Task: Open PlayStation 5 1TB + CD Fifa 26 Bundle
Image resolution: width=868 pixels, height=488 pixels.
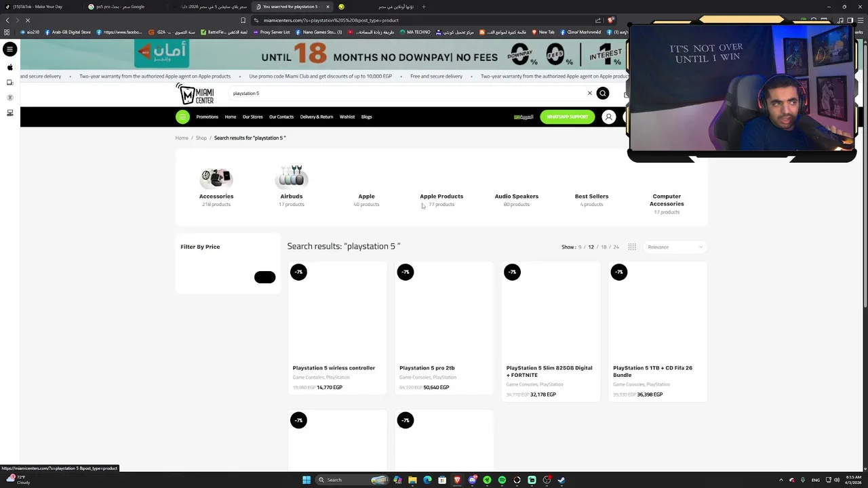Action: point(652,371)
